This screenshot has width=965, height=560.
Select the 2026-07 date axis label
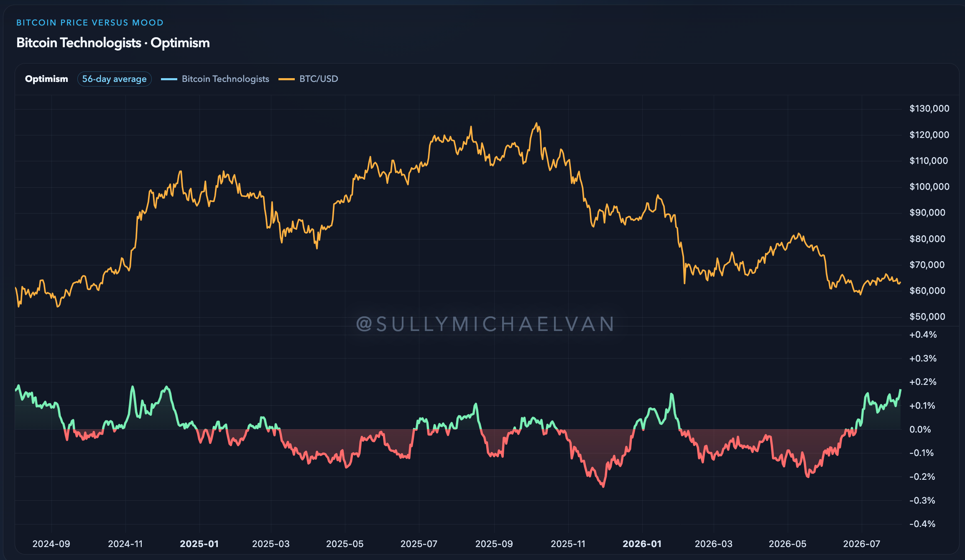click(x=862, y=544)
